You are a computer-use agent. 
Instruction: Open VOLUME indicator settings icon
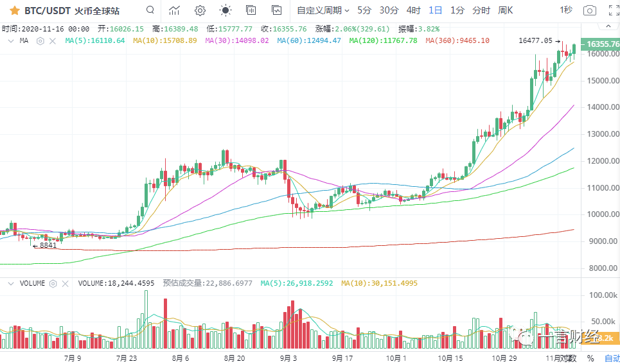pos(53,282)
